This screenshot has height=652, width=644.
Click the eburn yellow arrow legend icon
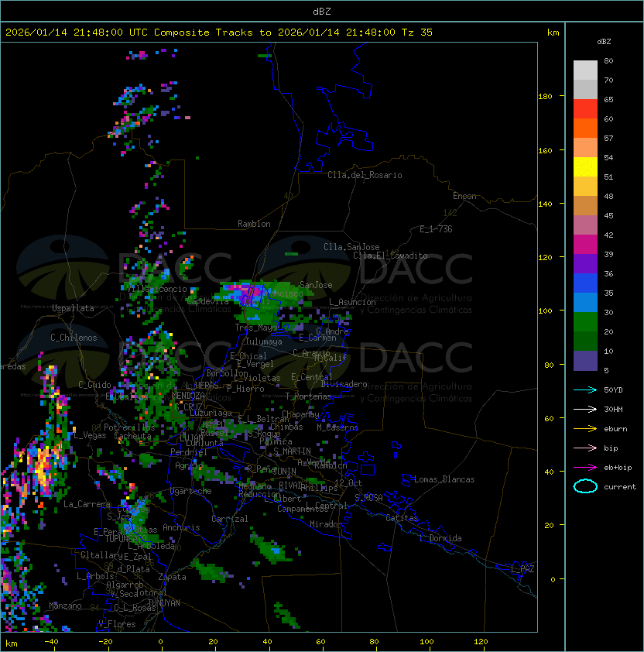585,429
